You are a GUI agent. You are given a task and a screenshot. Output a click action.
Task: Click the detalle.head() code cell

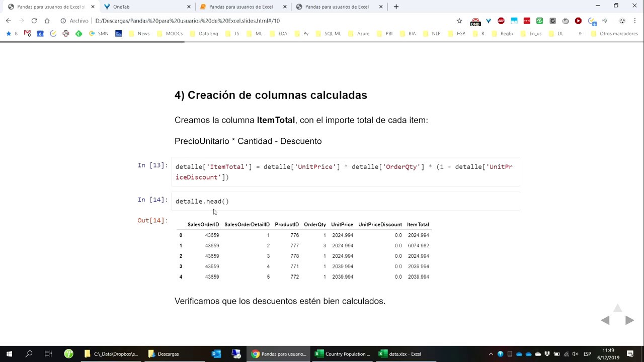point(345,201)
